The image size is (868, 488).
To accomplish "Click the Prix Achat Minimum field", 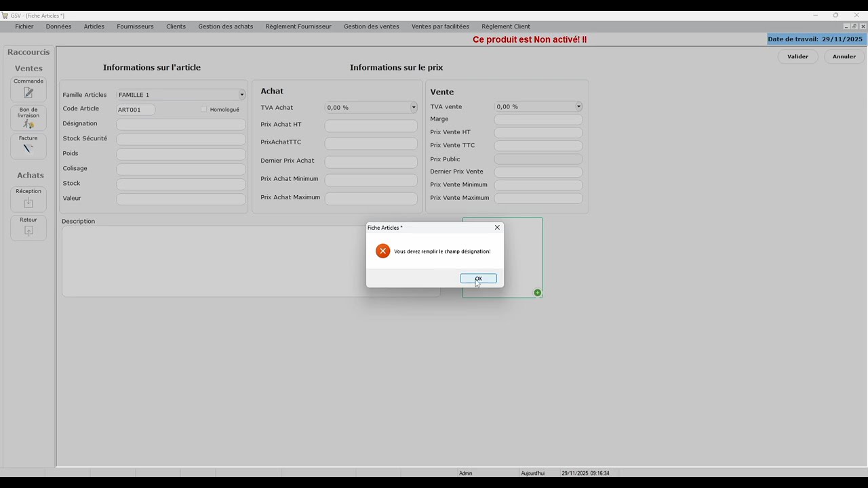I will (x=371, y=180).
